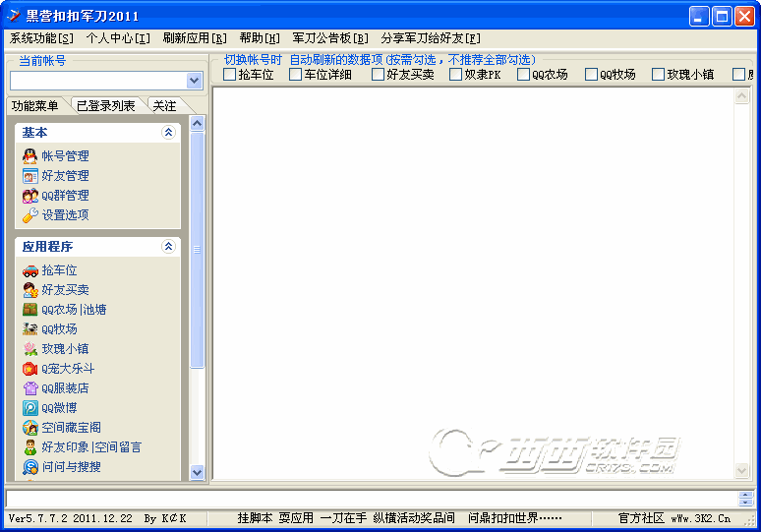Click the QQ微博 blue icon

(x=30, y=408)
